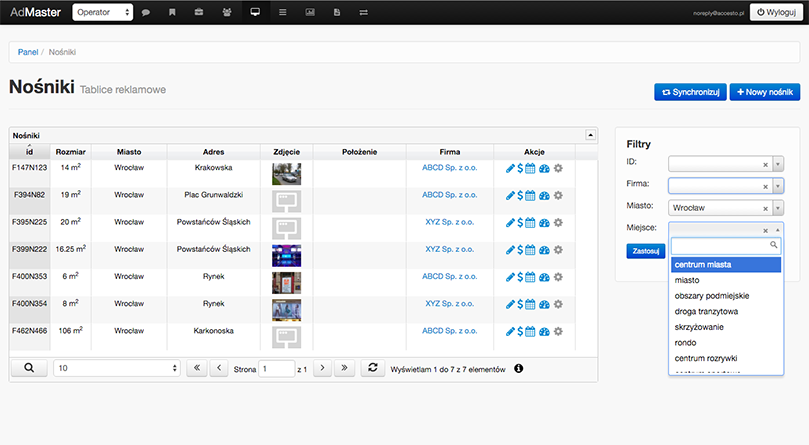Log out with Wyloguj button
Viewport: 809px width, 445px height.
click(776, 12)
